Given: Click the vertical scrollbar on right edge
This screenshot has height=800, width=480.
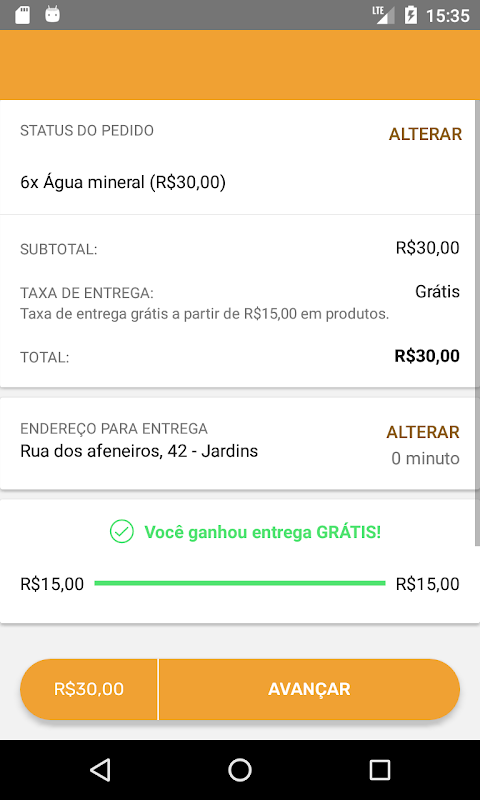Looking at the screenshot, I should point(477,322).
